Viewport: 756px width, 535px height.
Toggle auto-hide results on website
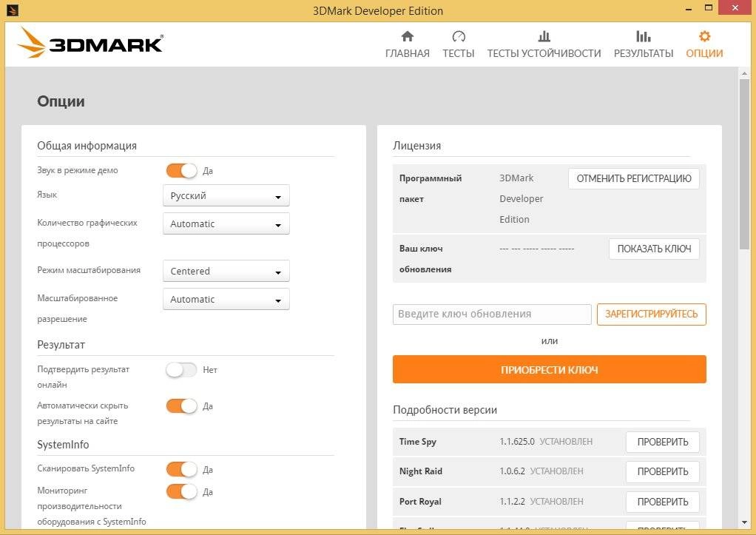(x=182, y=406)
